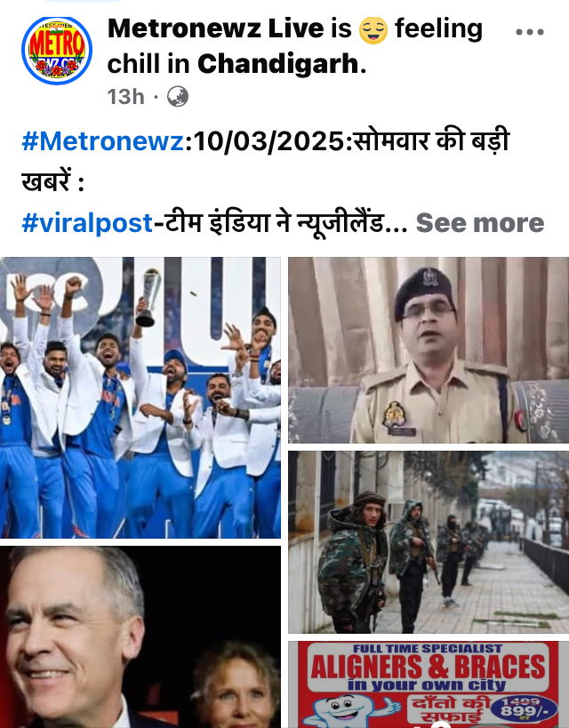569x728 pixels.
Task: Expand post text with See more
Action: [x=480, y=223]
